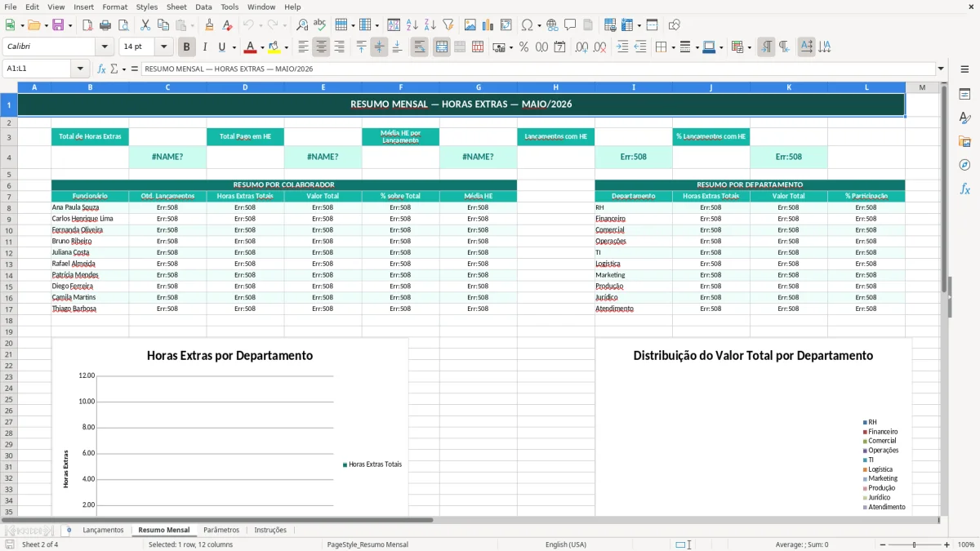Open the sidebar Gallery panel
The width and height of the screenshot is (980, 551).
tap(964, 141)
